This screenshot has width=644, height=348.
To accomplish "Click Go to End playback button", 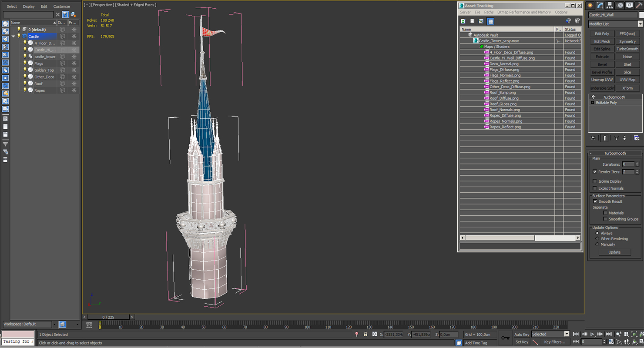I will [609, 334].
